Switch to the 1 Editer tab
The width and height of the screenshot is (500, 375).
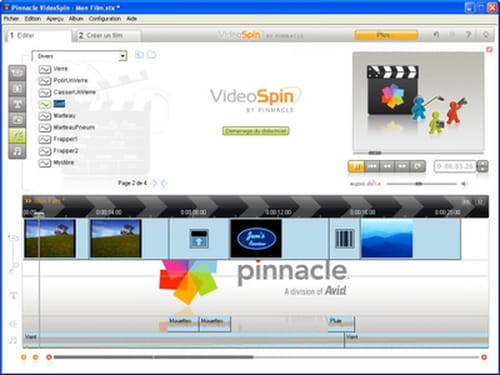click(38, 35)
